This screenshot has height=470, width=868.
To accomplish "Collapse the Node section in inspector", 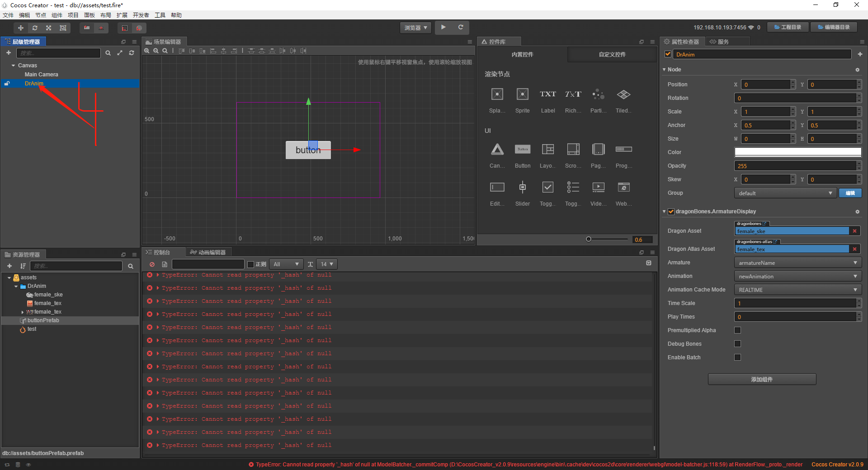I will point(664,70).
